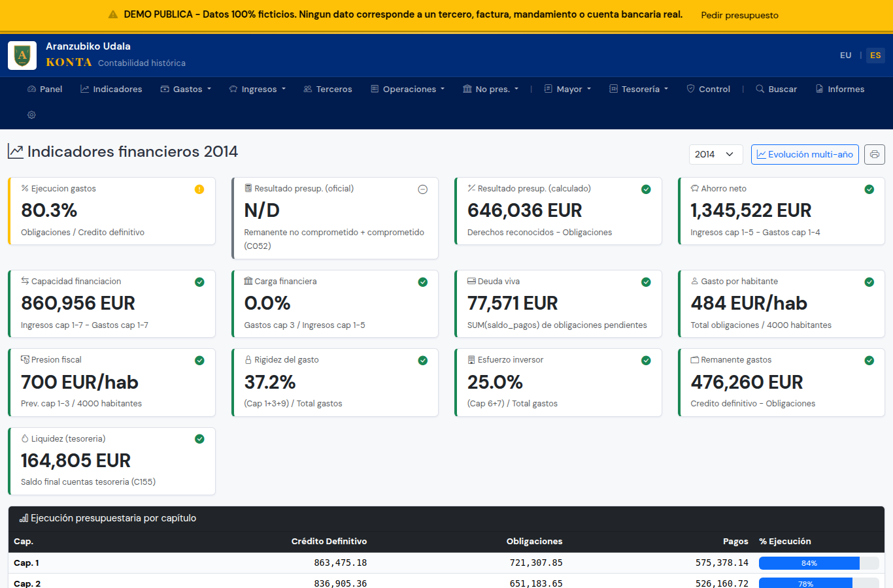The height and width of the screenshot is (588, 893).
Task: Click green check on Deuda viva card
Action: (646, 282)
